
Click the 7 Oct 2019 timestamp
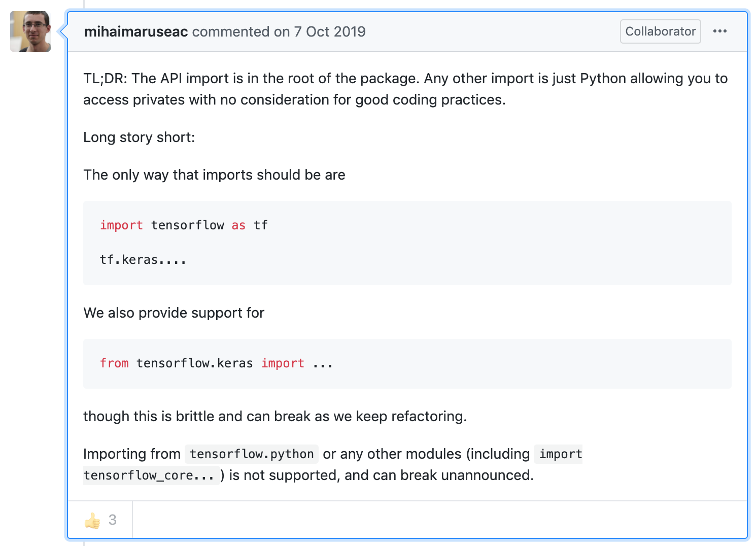point(329,31)
